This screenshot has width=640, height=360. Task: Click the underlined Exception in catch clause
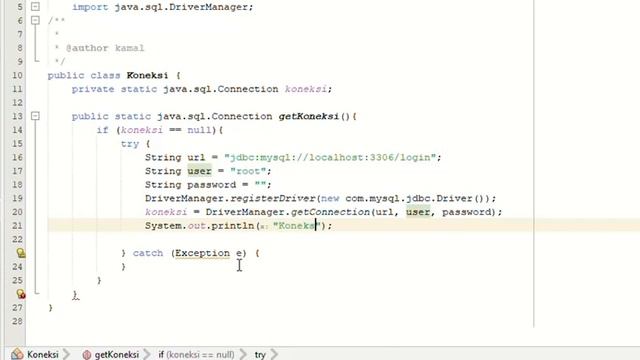coord(202,253)
